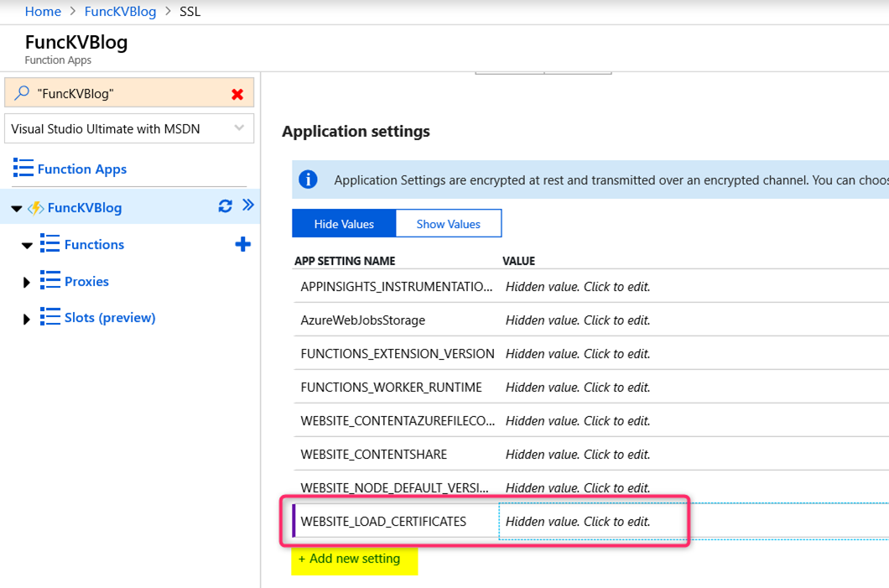This screenshot has width=889, height=588.
Task: Select FuncKVBlog app in the tree
Action: tap(85, 207)
